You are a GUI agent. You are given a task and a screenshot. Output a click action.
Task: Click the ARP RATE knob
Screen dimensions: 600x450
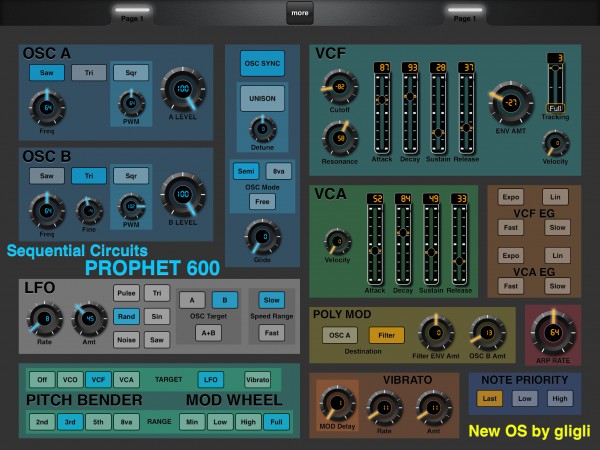click(553, 332)
